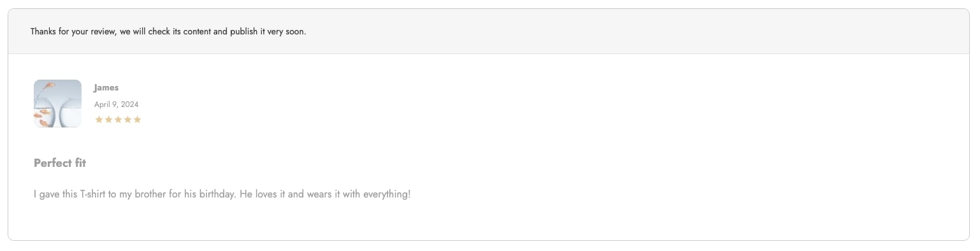Click 'wears it with' in review text

333,194
